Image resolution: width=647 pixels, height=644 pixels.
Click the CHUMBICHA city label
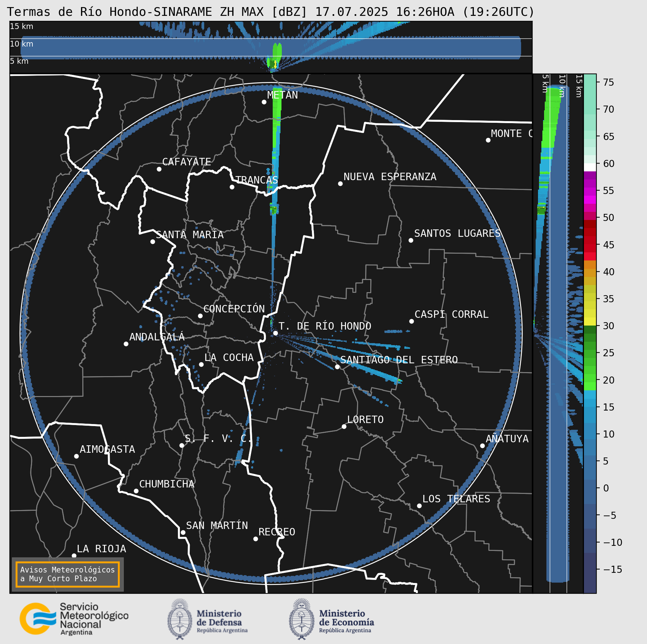point(167,484)
